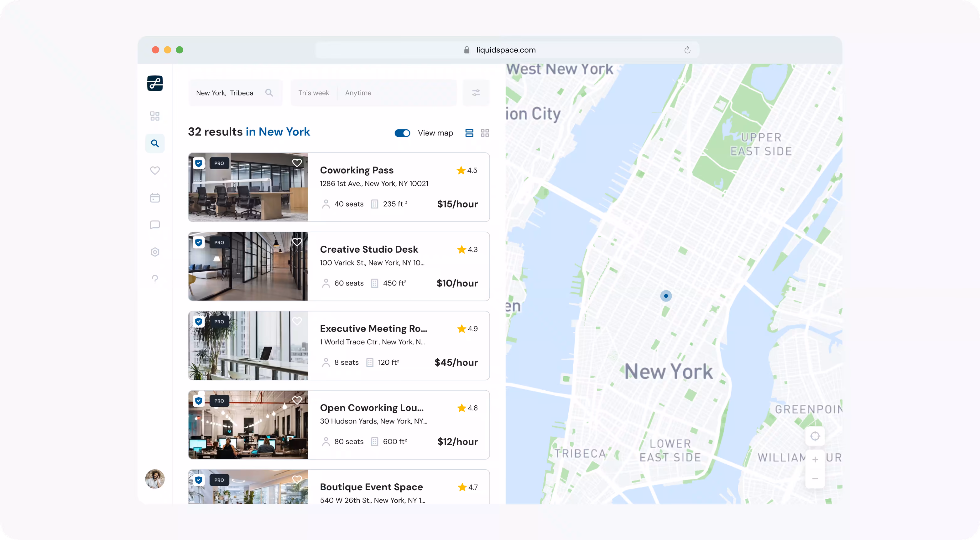Screen dimensions: 980x540
Task: Toggle the View map switch
Action: click(x=403, y=133)
